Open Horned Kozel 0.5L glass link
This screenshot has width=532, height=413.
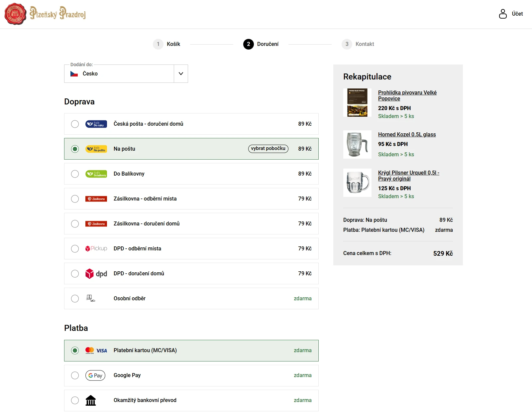pyautogui.click(x=407, y=134)
